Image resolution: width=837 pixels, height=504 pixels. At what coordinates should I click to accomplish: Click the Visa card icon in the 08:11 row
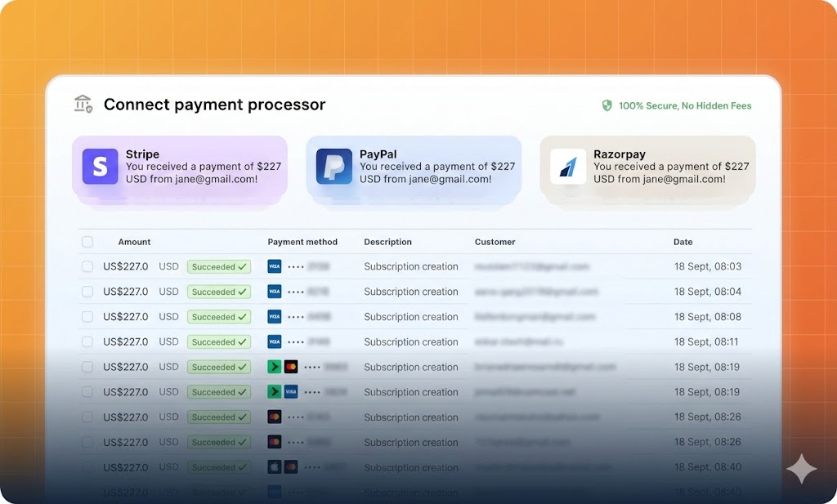[275, 341]
